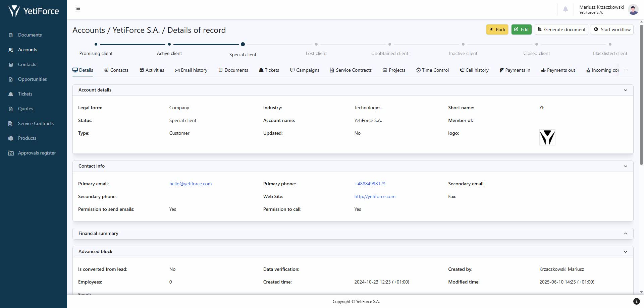644x308 pixels.
Task: Open notifications bell icon
Action: pyautogui.click(x=566, y=9)
